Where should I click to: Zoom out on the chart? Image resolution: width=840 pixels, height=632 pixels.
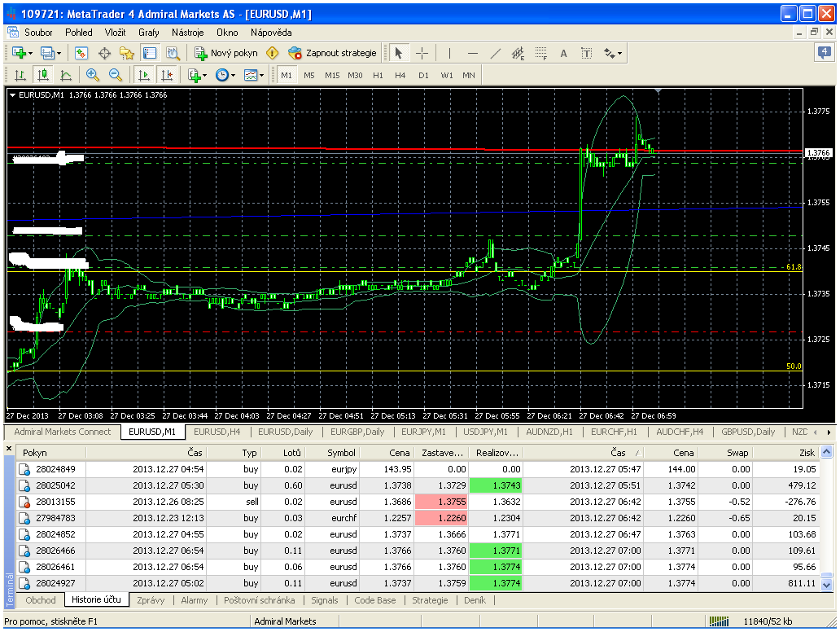coord(115,75)
